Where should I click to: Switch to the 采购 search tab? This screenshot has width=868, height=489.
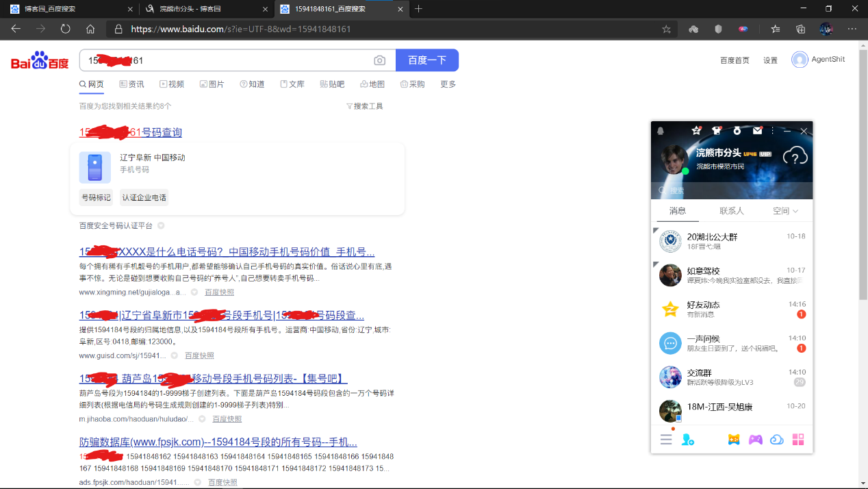point(413,84)
